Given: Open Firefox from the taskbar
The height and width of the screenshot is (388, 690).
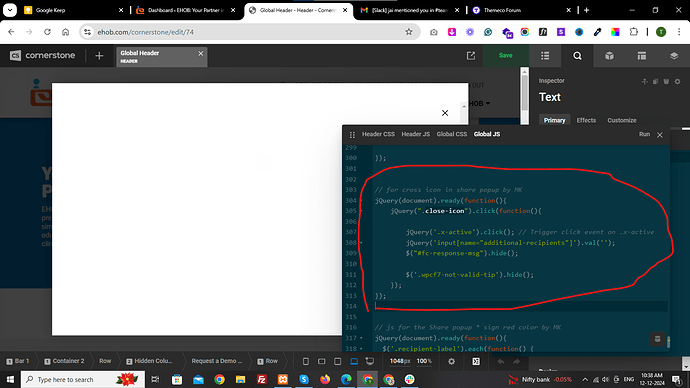Looking at the screenshot, I should pos(325,379).
